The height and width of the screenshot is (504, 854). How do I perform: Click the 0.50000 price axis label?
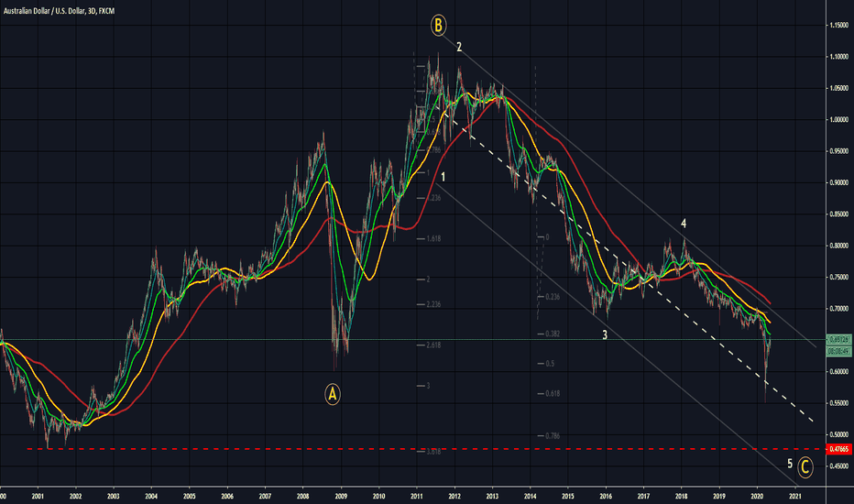tap(838, 434)
